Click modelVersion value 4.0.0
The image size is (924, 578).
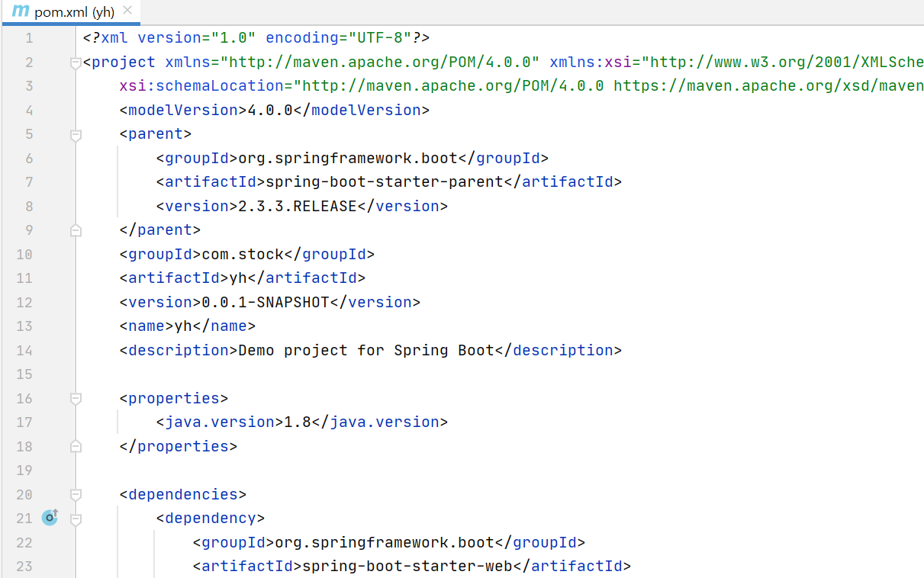coord(271,110)
